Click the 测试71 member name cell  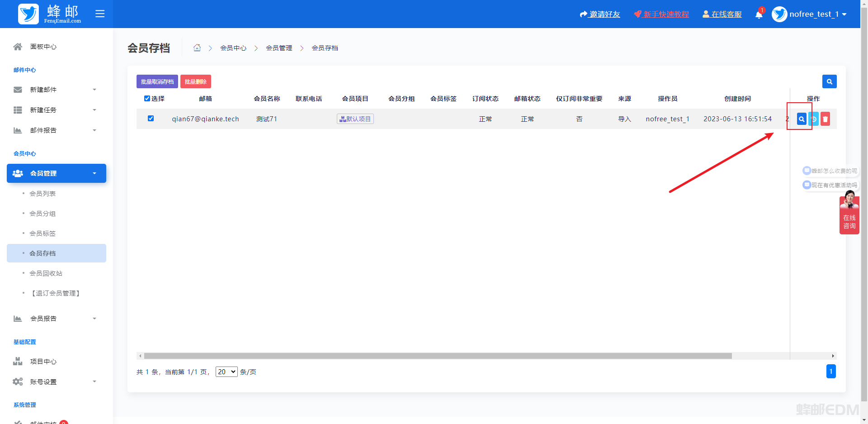tap(267, 119)
